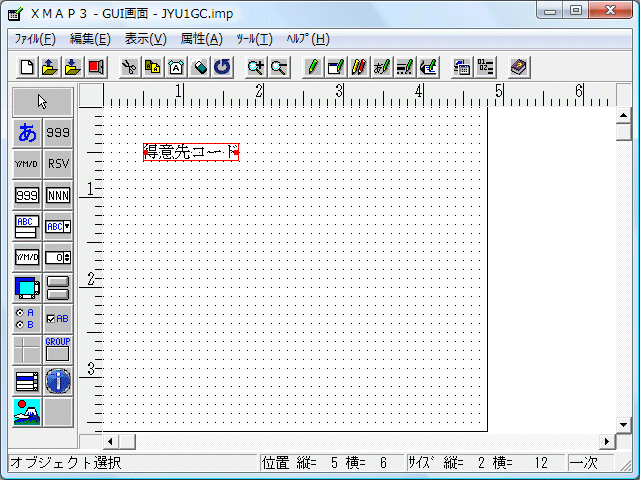
Task: Click the vertical scrollbar thumb
Action: (x=623, y=132)
